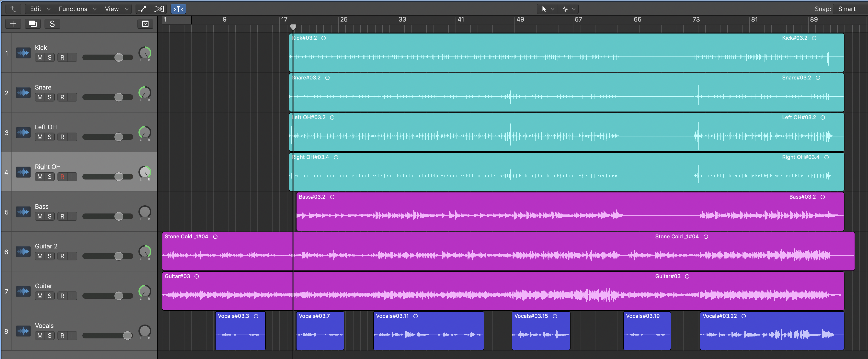Click the Left OH track waveform icon

point(23,132)
